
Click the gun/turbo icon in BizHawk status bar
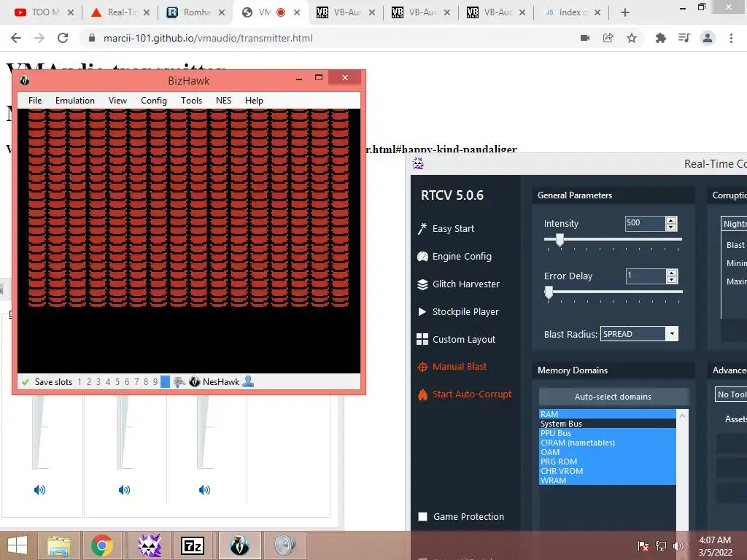pyautogui.click(x=179, y=381)
